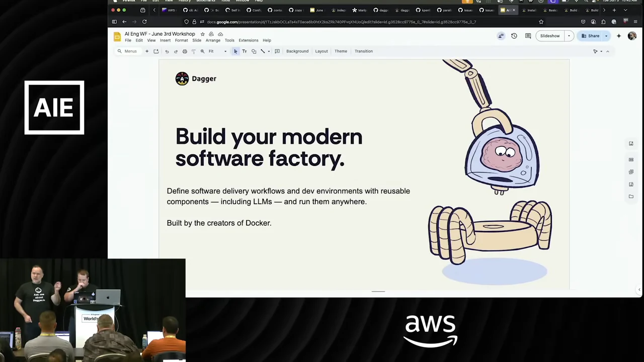Open a new Firefox tab
The height and width of the screenshot is (362, 644).
[x=614, y=10]
